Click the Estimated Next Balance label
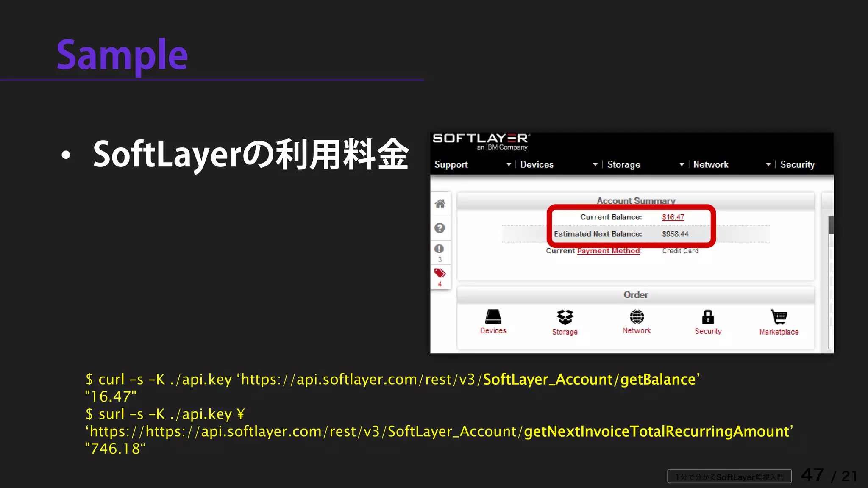The image size is (868, 488). tap(598, 234)
